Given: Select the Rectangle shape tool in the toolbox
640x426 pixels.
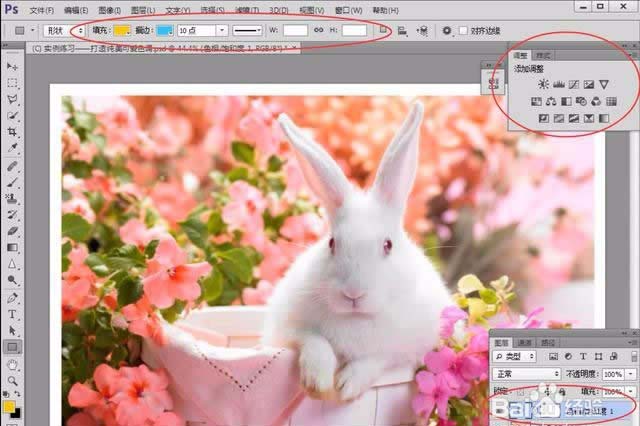Looking at the screenshot, I should pos(13,346).
